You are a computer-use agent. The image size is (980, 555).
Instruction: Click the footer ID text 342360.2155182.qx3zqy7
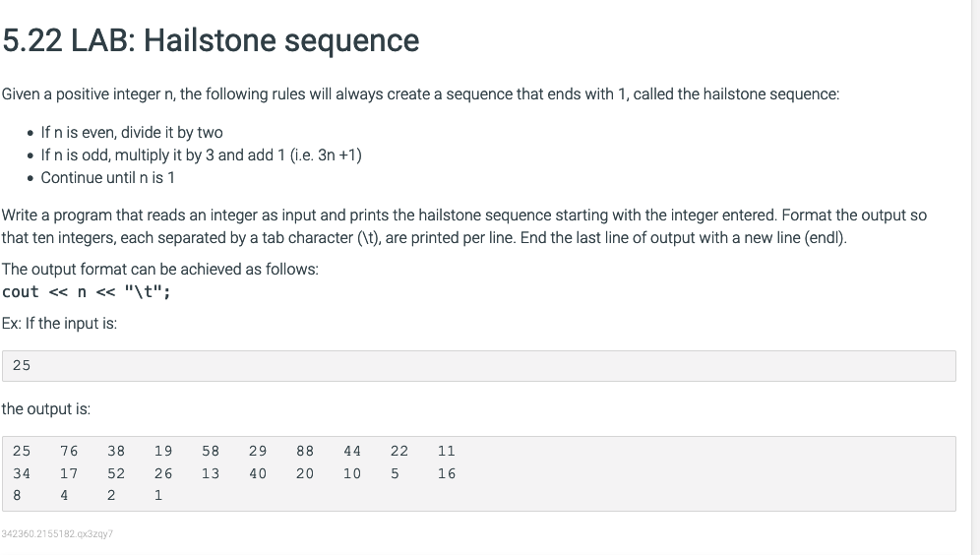click(57, 533)
